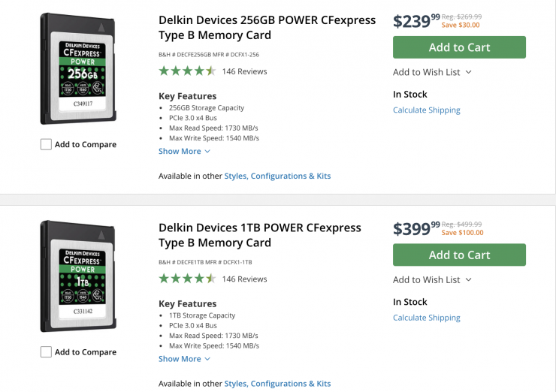Open the Delkin 256GB POWER CFexpress title

point(267,28)
